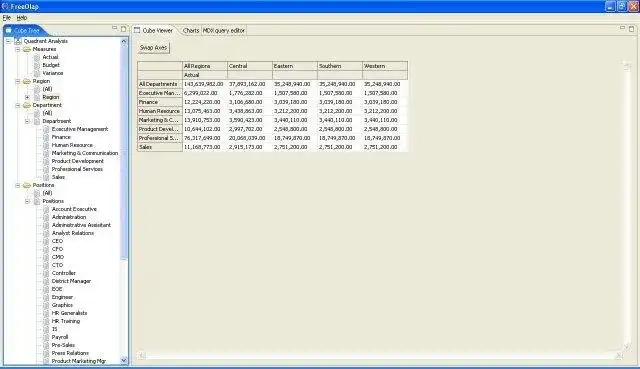Click the icon beside Human Resource
This screenshot has height=369, width=640.
pyautogui.click(x=46, y=145)
